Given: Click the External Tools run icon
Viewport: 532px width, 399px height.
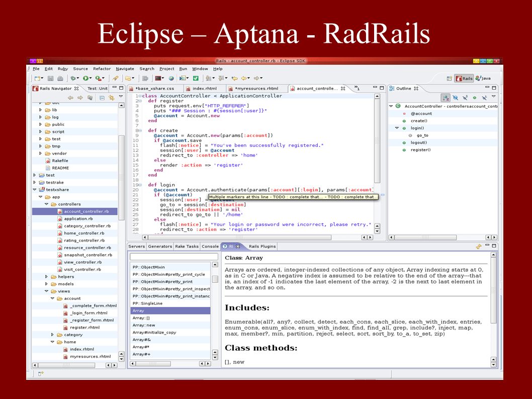Looking at the screenshot, I should 98,78.
